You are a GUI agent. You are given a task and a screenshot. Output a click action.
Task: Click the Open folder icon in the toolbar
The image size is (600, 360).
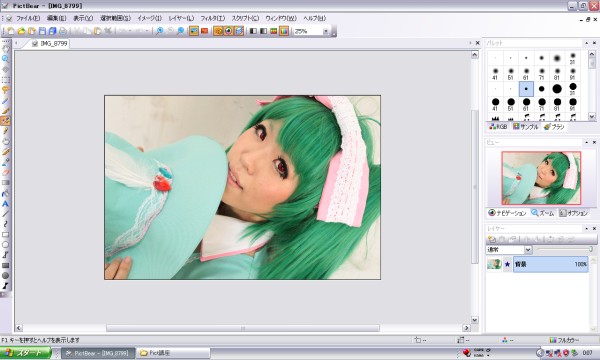[x=21, y=31]
